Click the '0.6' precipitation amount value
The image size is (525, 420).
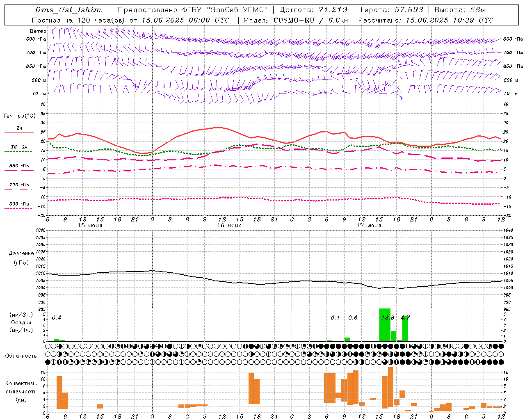tap(353, 318)
